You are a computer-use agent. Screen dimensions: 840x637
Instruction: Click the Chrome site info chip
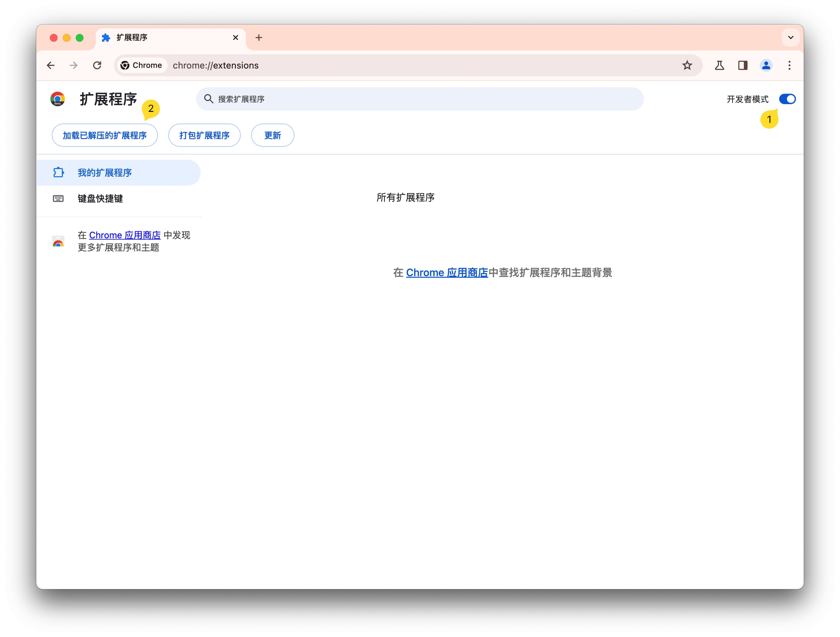tap(141, 65)
